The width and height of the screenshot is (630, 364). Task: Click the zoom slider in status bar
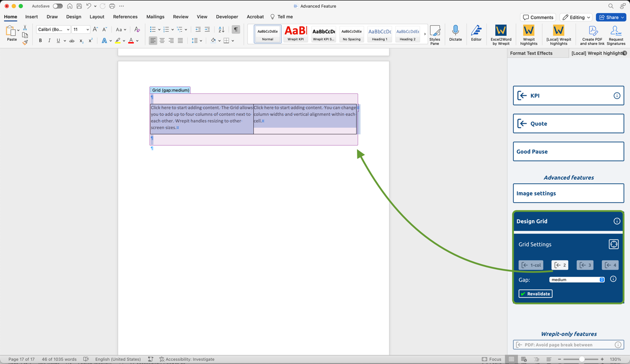(581, 359)
